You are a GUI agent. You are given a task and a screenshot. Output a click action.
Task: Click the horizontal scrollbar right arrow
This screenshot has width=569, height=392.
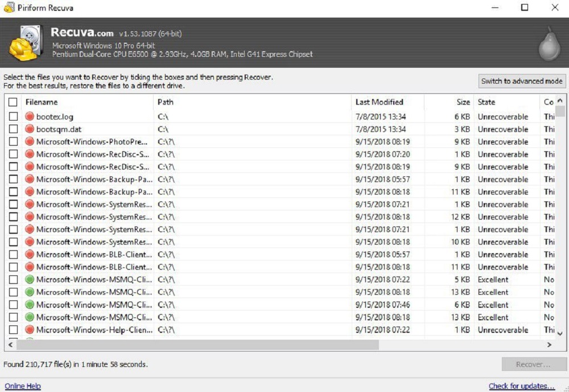coord(549,344)
